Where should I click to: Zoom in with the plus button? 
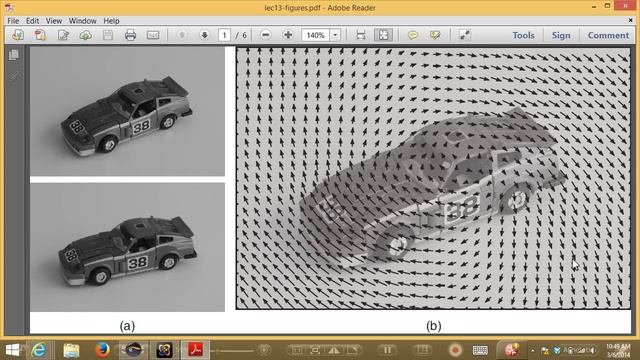click(288, 35)
